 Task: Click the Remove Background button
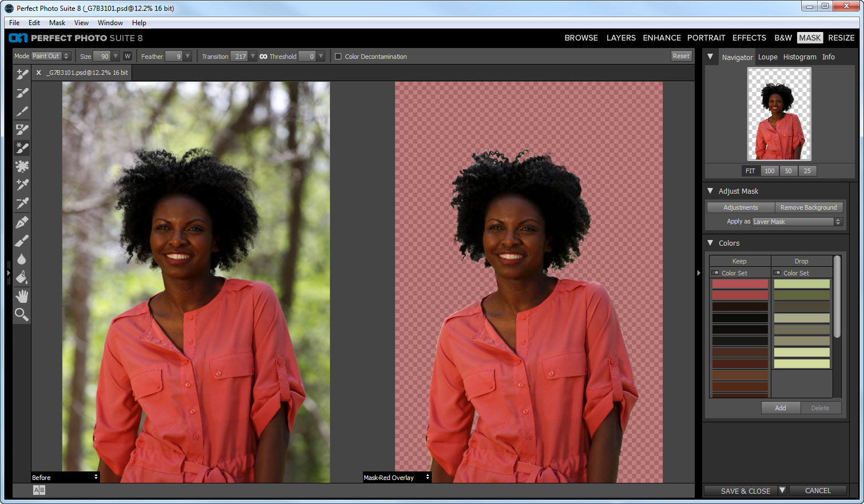click(809, 207)
